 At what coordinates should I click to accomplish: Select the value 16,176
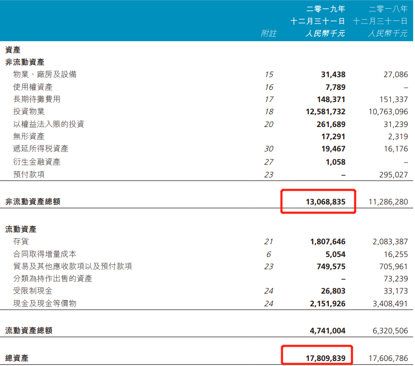click(396, 149)
